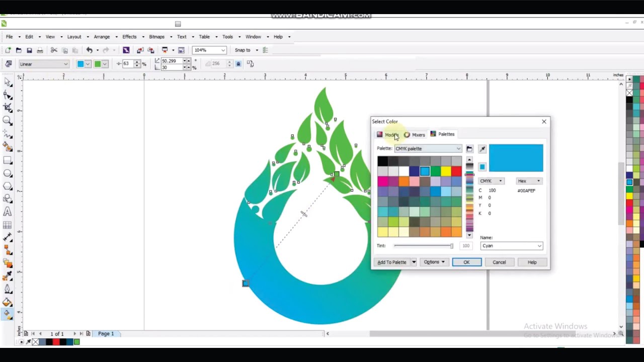This screenshot has height=362, width=644.
Task: Click the Add To Palette button
Action: [392, 262]
